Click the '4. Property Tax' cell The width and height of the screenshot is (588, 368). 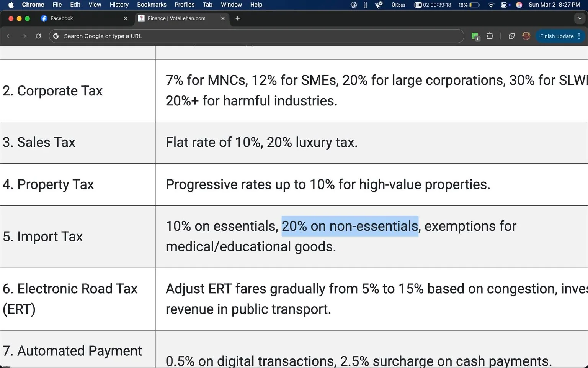tap(77, 185)
